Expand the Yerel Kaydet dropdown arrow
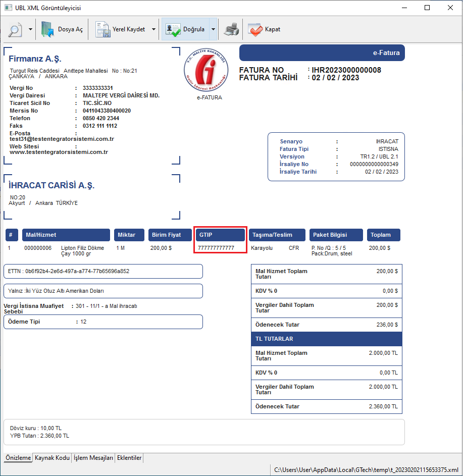 pos(153,29)
